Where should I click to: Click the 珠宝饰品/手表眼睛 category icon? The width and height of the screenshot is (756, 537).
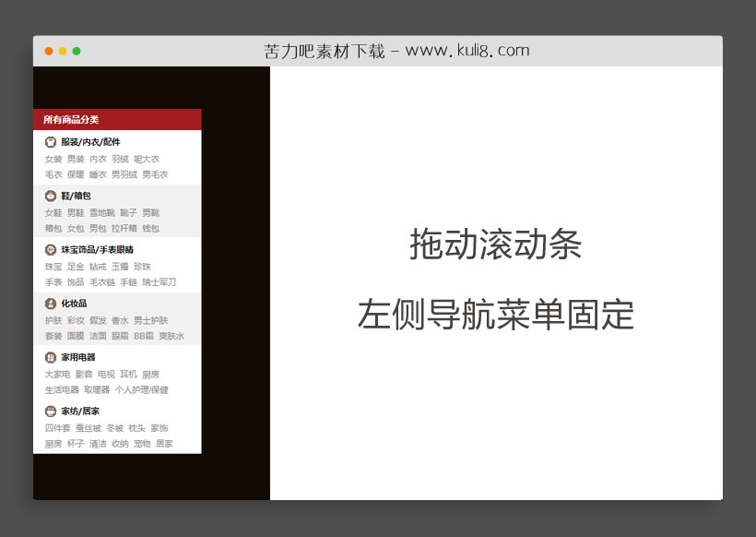pos(51,250)
